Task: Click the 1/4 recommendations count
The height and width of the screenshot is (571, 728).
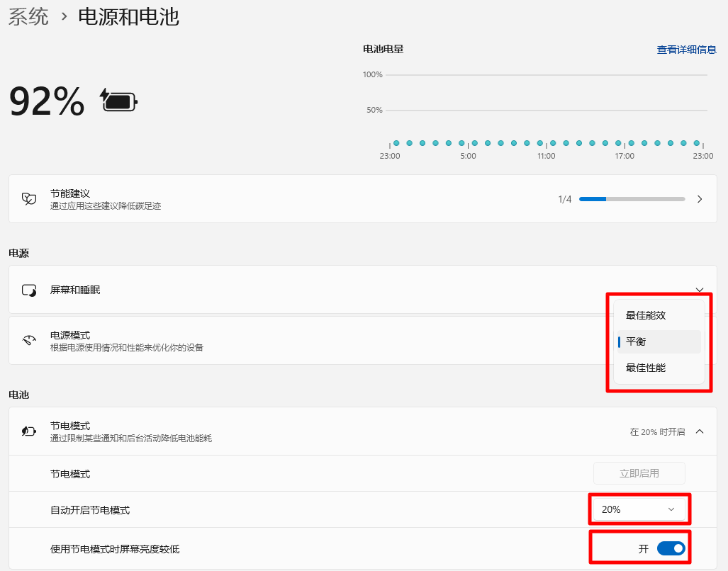Action: click(x=564, y=200)
